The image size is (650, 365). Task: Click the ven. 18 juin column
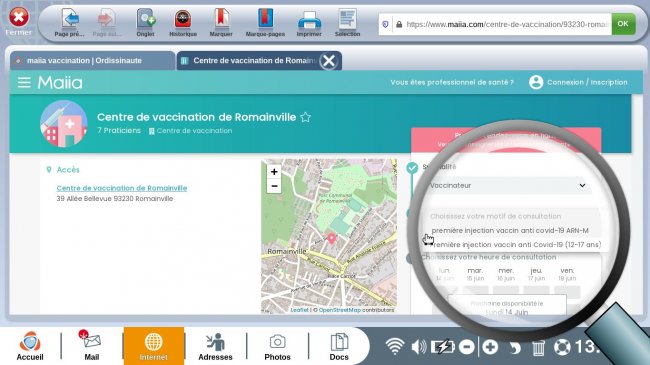[x=567, y=274]
